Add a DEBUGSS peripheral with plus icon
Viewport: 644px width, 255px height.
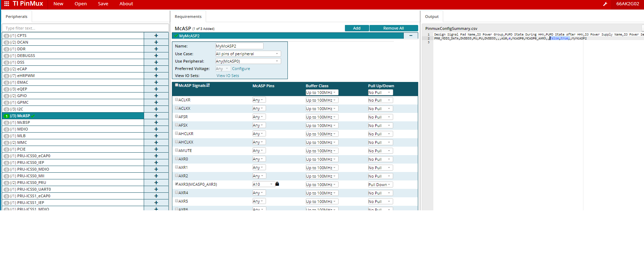tap(156, 56)
